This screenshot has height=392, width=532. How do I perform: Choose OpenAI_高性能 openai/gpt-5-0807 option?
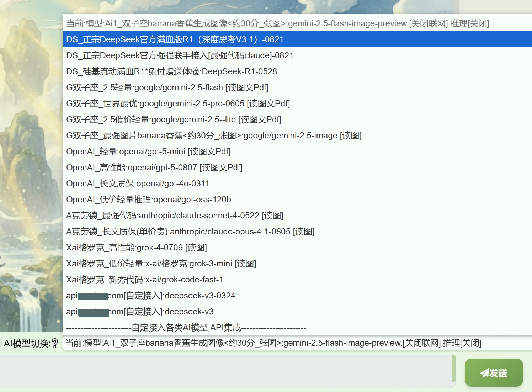click(298, 167)
